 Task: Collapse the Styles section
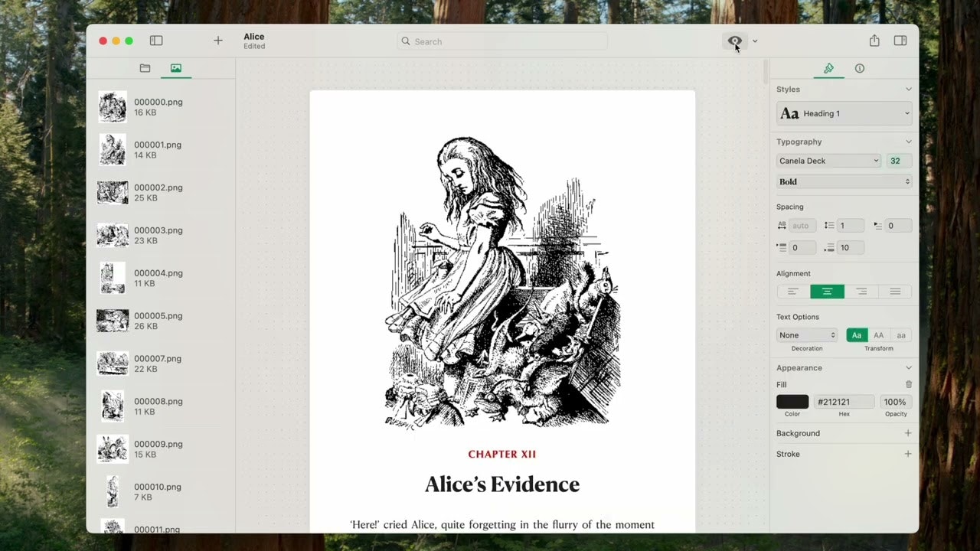[909, 90]
